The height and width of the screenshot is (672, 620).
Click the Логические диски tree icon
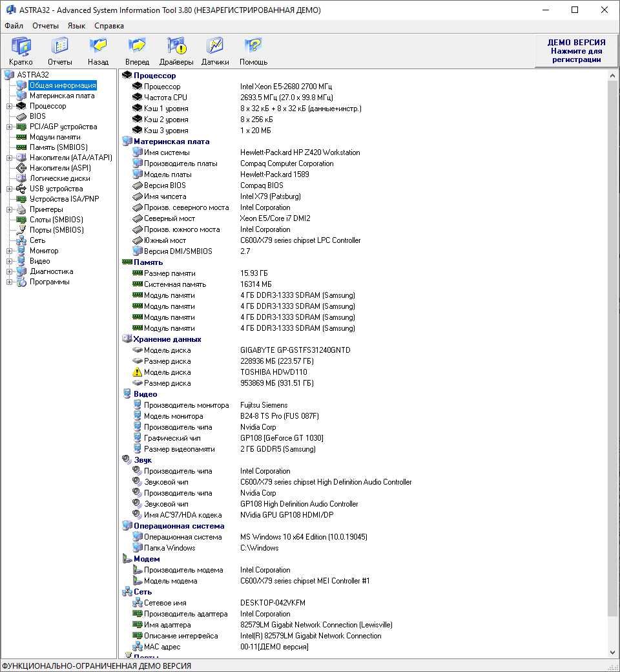[x=21, y=178]
